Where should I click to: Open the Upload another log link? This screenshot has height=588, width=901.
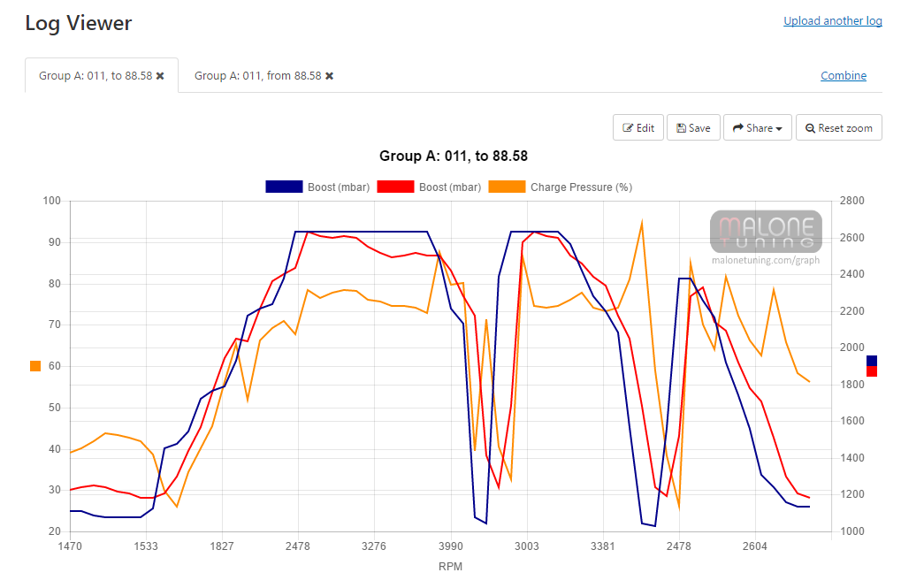[x=833, y=20]
